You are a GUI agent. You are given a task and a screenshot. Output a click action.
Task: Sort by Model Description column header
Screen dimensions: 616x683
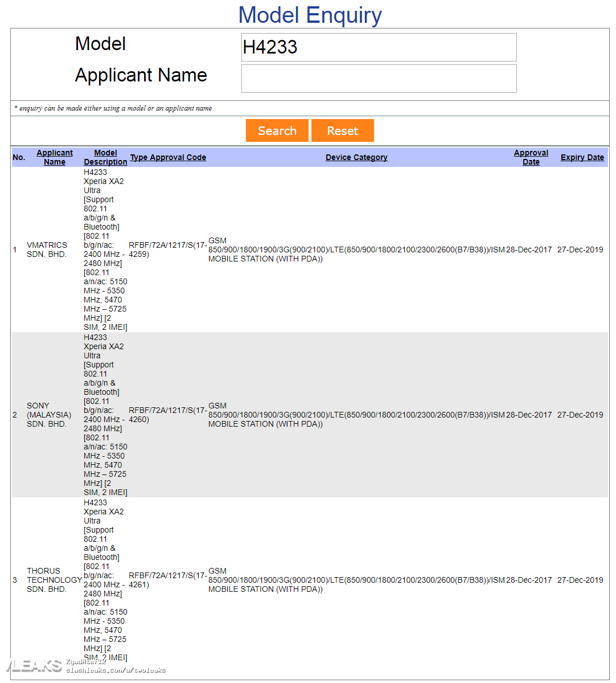pos(105,157)
